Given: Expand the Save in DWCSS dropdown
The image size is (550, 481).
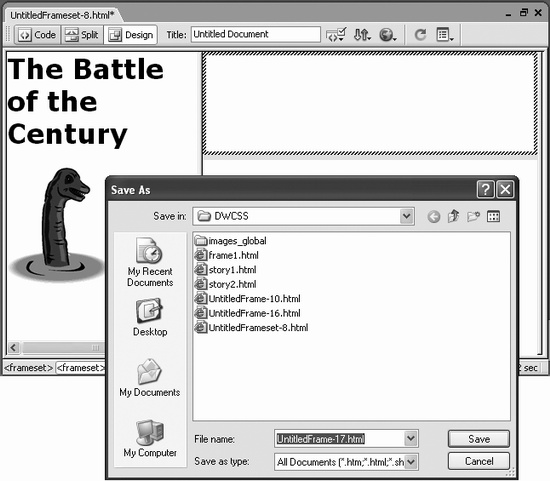Looking at the screenshot, I should click(x=407, y=216).
